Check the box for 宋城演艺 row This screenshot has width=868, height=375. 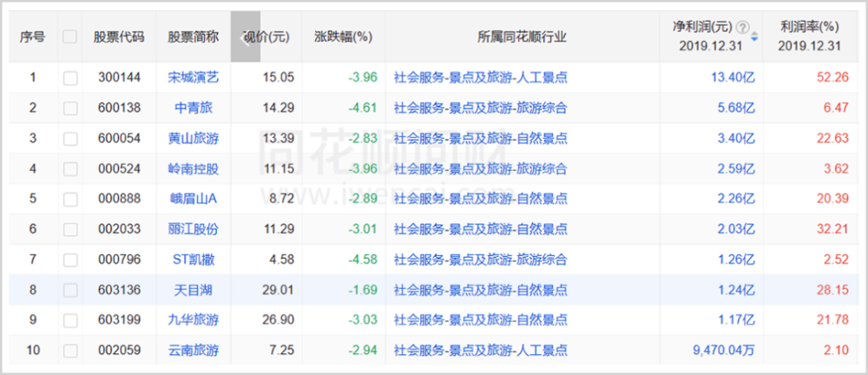[x=69, y=78]
